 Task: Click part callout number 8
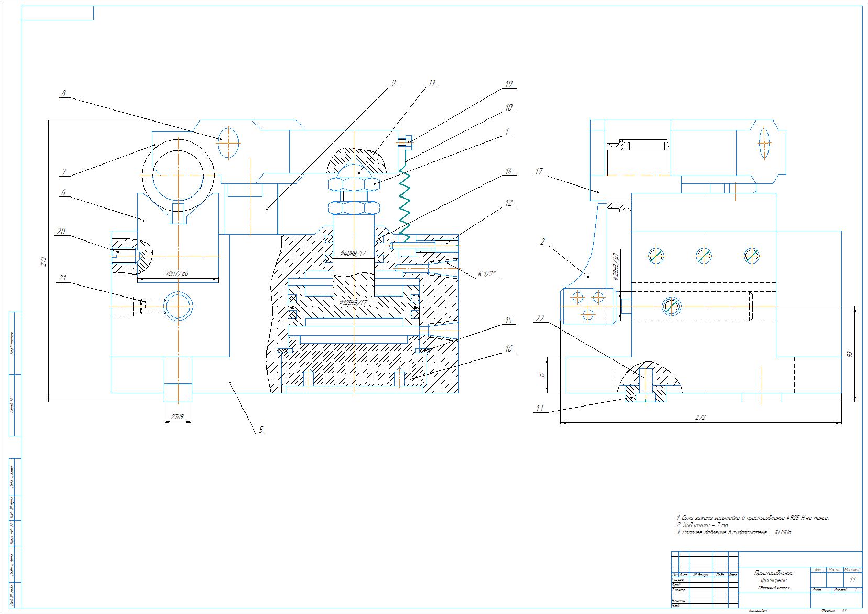click(x=63, y=94)
